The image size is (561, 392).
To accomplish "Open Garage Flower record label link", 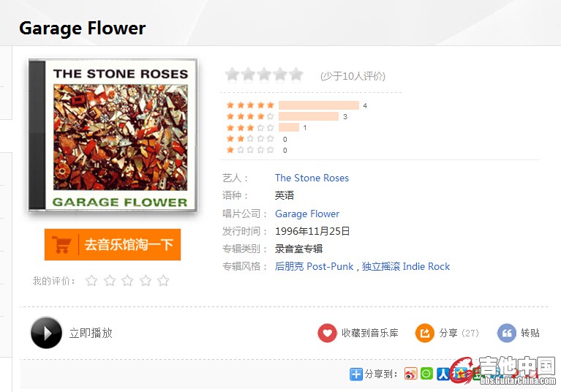I will (307, 214).
